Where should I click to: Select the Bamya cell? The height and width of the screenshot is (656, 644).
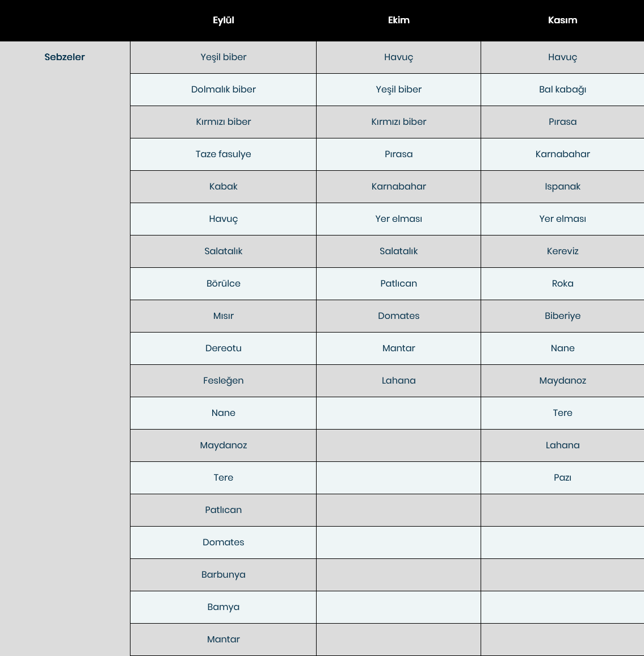(224, 607)
